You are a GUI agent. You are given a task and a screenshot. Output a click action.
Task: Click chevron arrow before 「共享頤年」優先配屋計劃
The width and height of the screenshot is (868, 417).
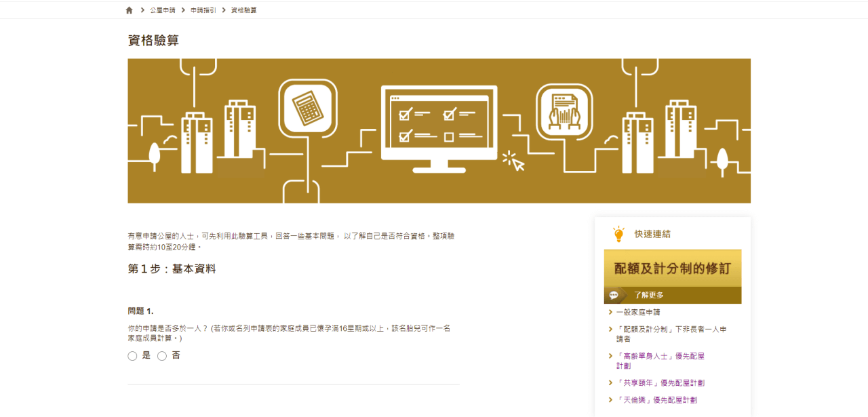pyautogui.click(x=610, y=383)
